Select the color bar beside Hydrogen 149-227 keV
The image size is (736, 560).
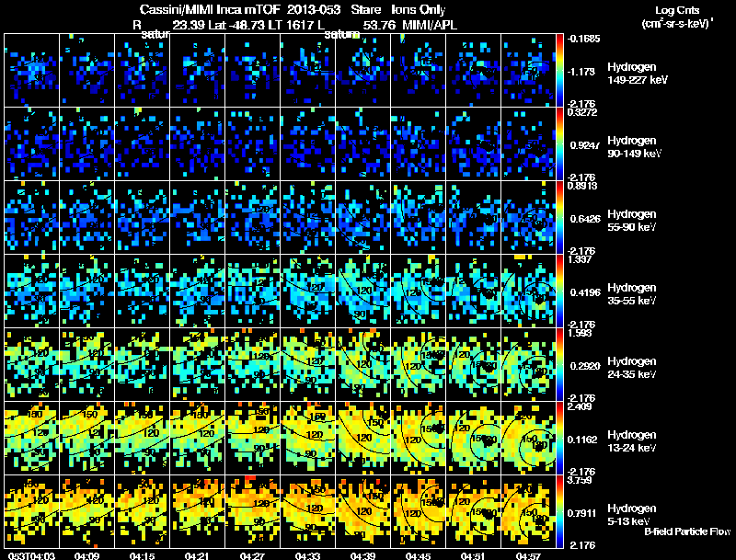(x=559, y=71)
